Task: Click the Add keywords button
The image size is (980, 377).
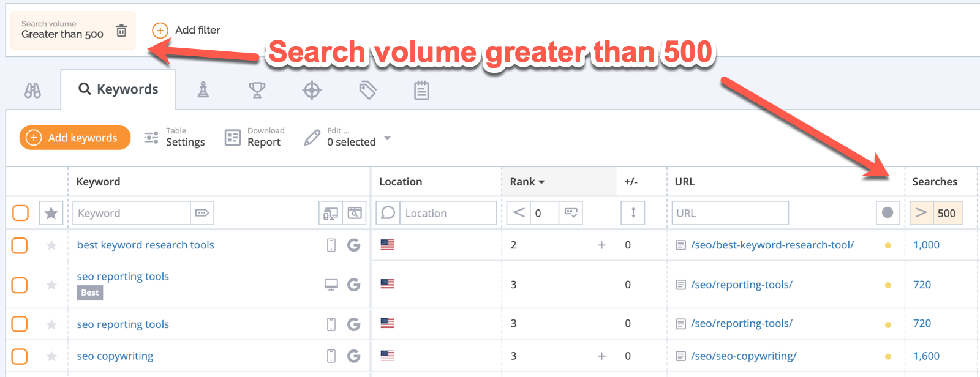Action: [75, 138]
